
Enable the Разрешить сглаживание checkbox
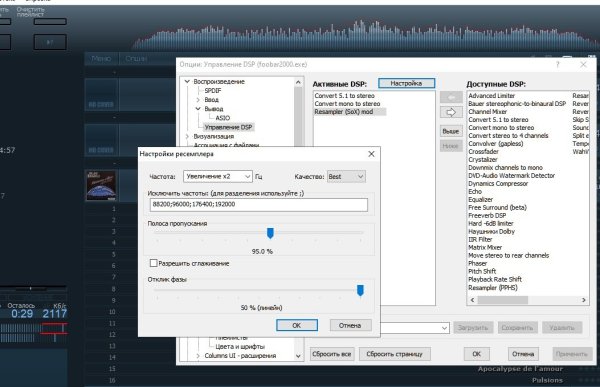153,263
